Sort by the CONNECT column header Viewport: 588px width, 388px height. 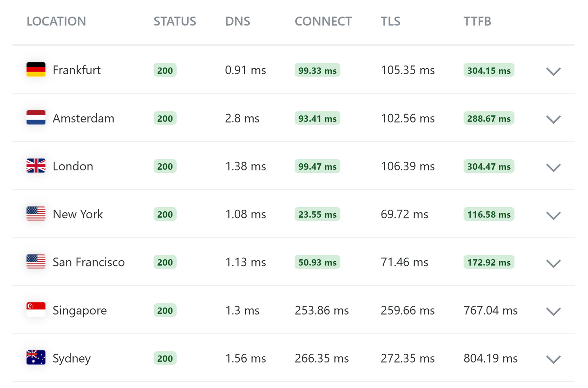tap(323, 21)
